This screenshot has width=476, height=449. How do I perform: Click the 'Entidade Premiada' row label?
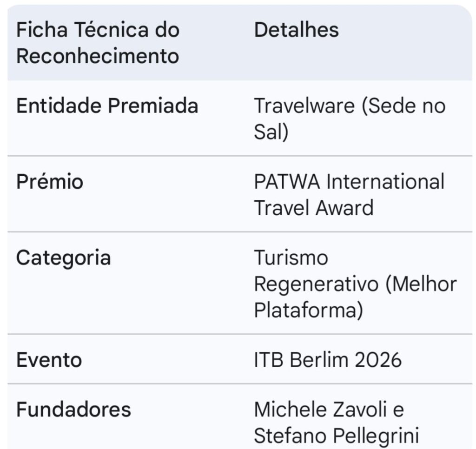tap(107, 106)
